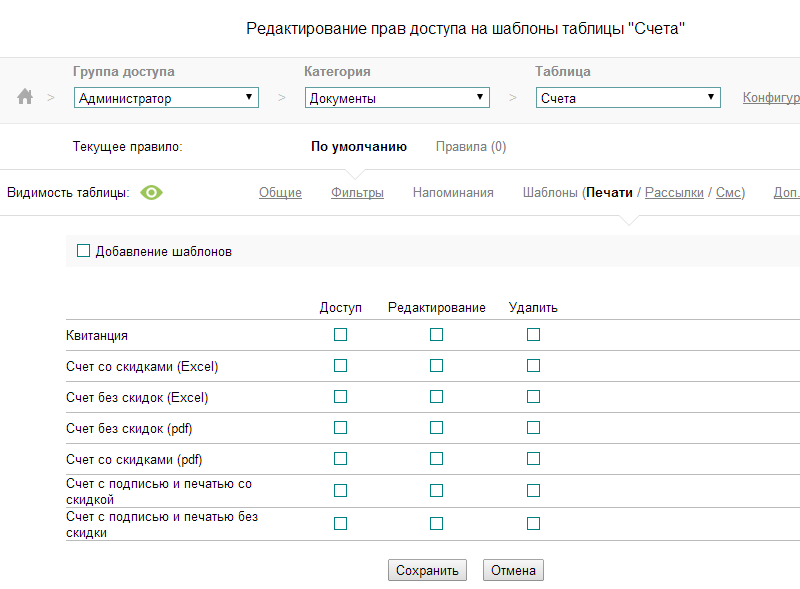This screenshot has height=589, width=800.
Task: Check Удалить for Счет без скидок (Excel)
Action: 533,397
